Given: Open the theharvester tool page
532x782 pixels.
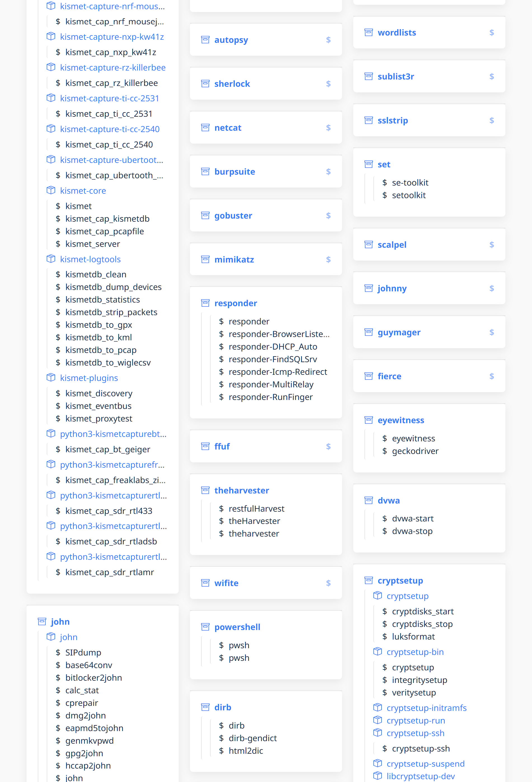Looking at the screenshot, I should 241,491.
